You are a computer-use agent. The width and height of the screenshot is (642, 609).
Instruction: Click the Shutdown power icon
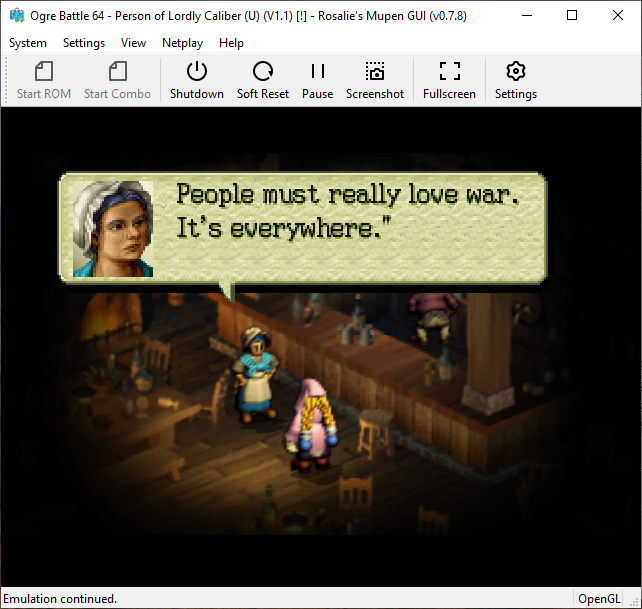[197, 71]
